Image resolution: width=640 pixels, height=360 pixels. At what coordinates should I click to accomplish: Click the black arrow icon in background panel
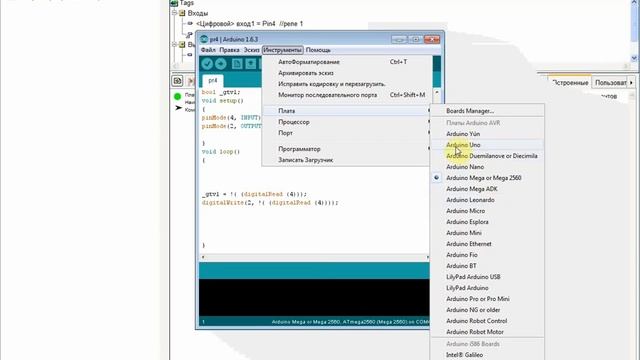point(178,108)
